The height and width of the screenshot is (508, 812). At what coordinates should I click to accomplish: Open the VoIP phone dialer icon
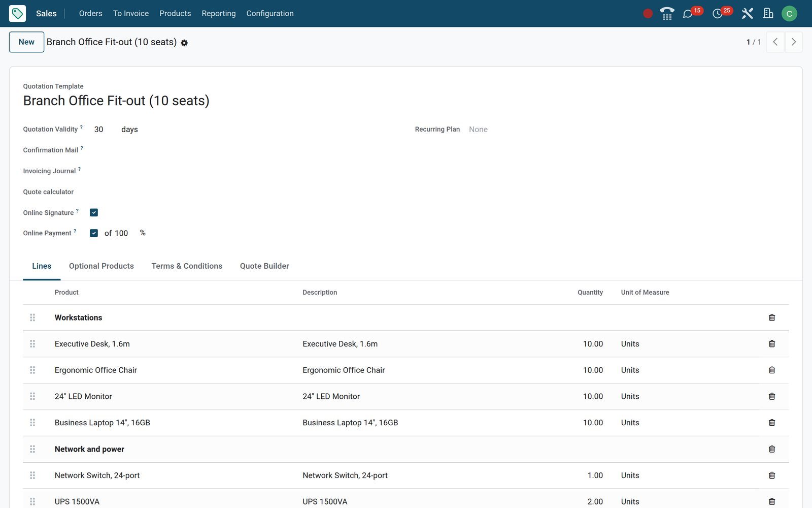tap(667, 14)
